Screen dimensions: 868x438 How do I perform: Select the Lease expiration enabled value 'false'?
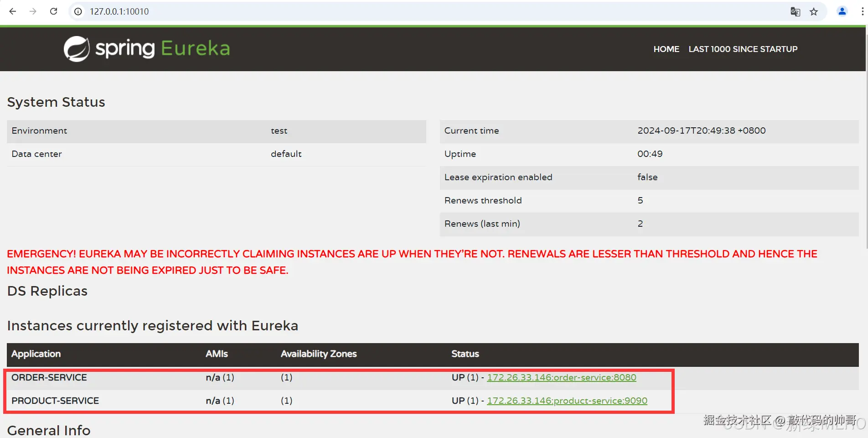(x=647, y=177)
